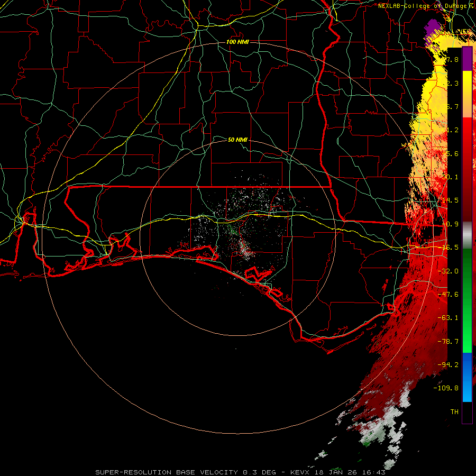Click the -0.9 legend value
This screenshot has height=476, width=476.
pos(450,224)
